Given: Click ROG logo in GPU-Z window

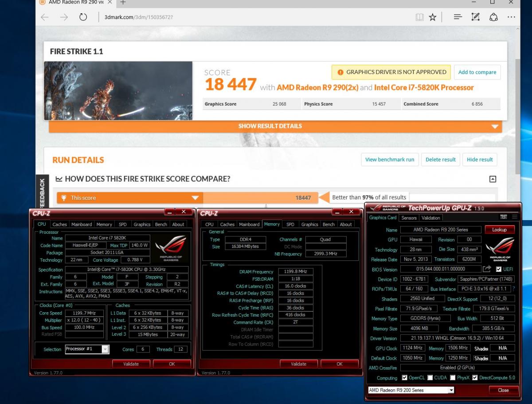Looking at the screenshot, I should point(500,248).
